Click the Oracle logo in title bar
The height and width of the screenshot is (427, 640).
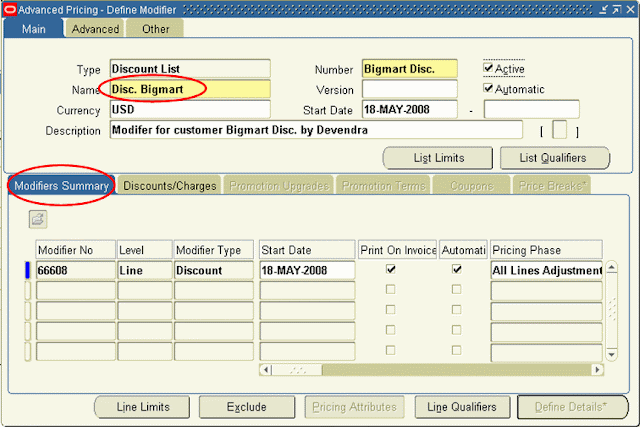(x=11, y=9)
